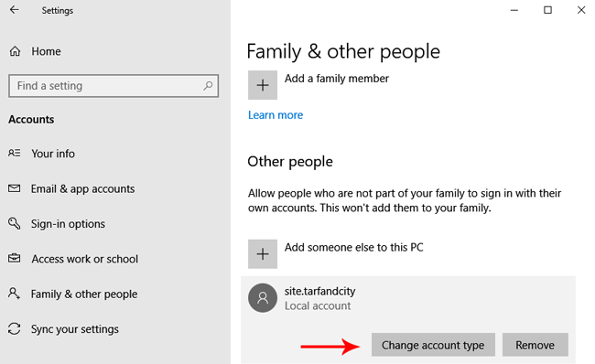Select the site.tarfandcity account name
The height and width of the screenshot is (364, 595).
pyautogui.click(x=319, y=291)
